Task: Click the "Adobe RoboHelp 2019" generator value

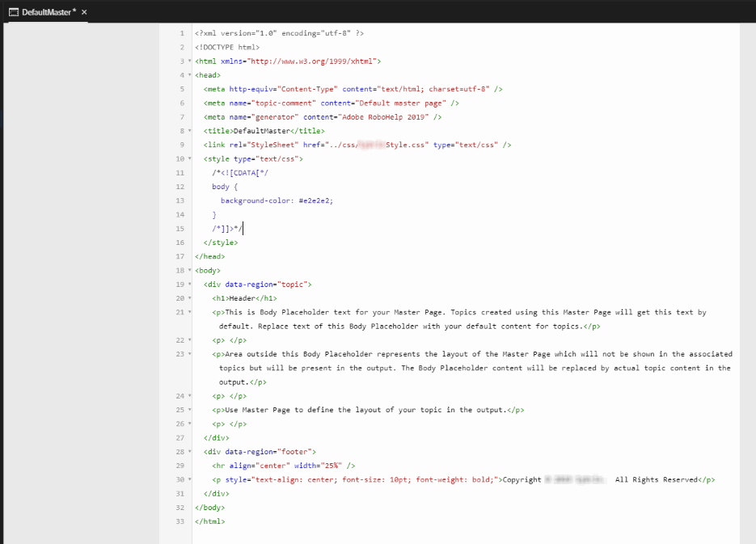Action: click(382, 117)
